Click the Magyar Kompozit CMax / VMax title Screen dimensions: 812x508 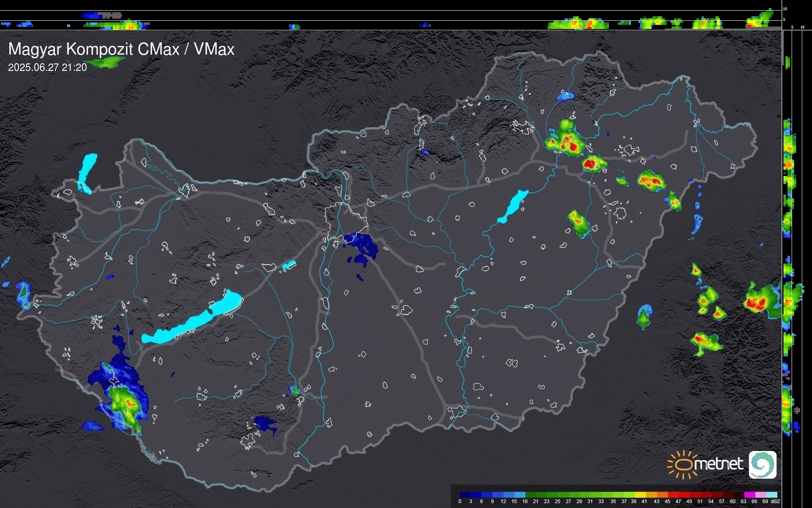point(121,49)
